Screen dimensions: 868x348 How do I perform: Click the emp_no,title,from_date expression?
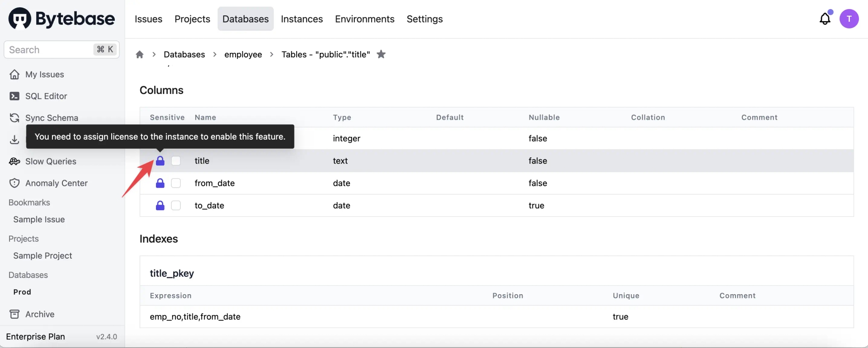[195, 317]
